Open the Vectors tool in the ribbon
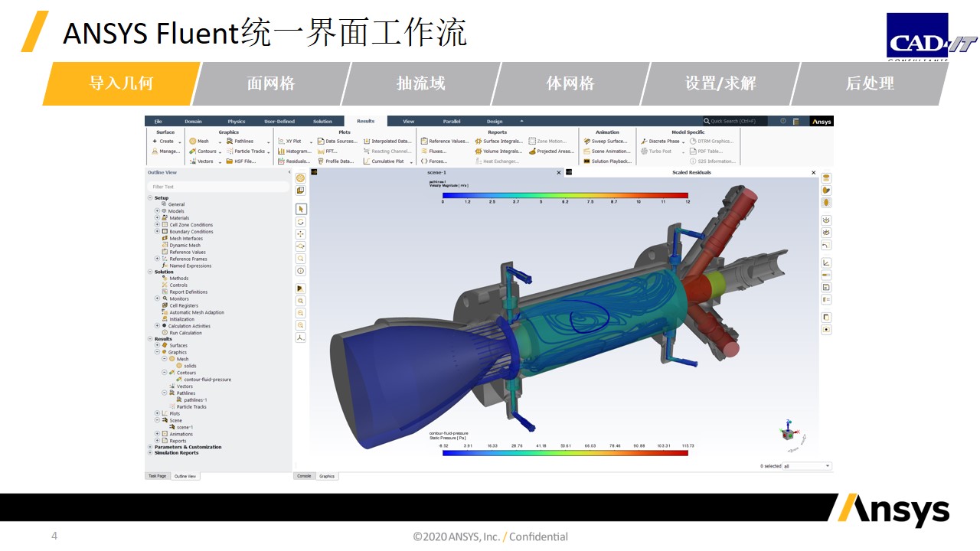Viewport: 980px width, 551px height. click(201, 161)
